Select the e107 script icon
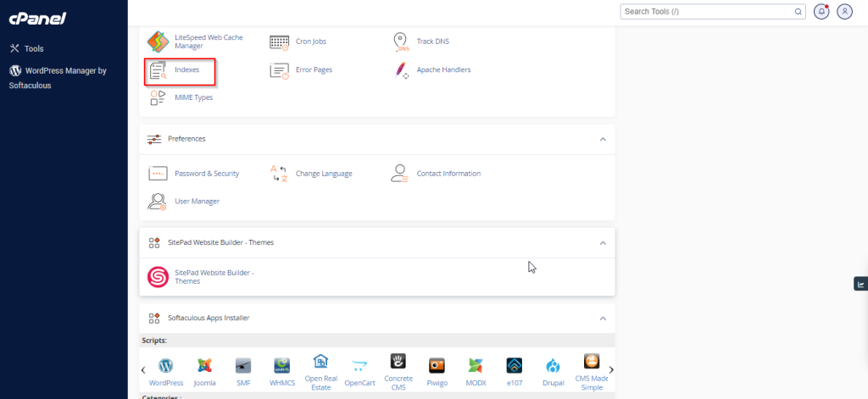The image size is (868, 399). (515, 366)
